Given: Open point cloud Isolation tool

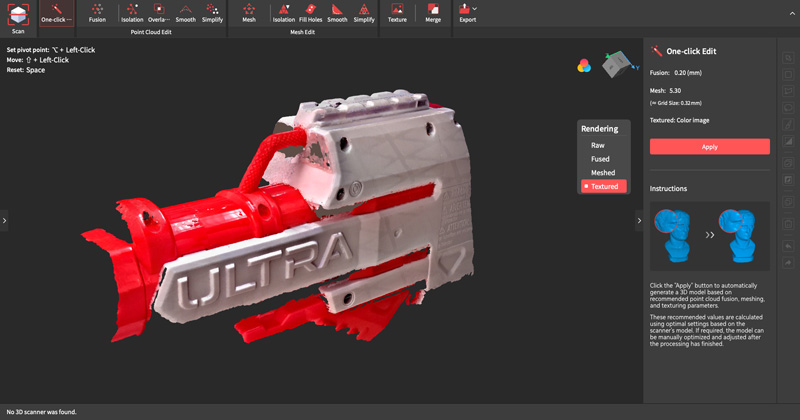Looking at the screenshot, I should (132, 14).
